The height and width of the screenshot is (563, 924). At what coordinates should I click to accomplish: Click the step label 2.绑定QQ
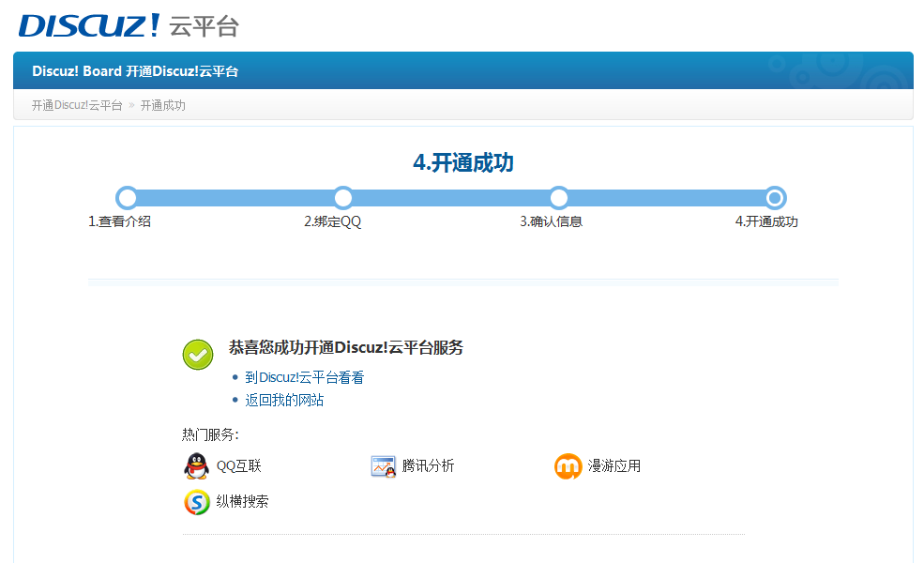click(333, 221)
